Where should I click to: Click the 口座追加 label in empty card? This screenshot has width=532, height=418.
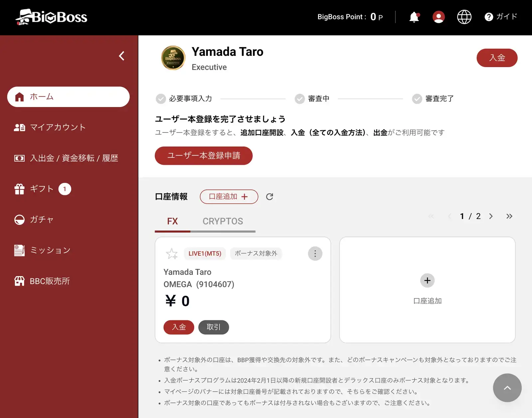tap(427, 301)
